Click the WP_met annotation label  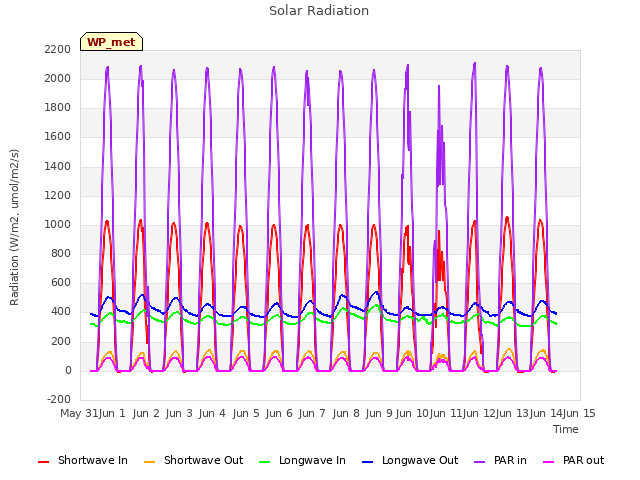[x=111, y=42]
